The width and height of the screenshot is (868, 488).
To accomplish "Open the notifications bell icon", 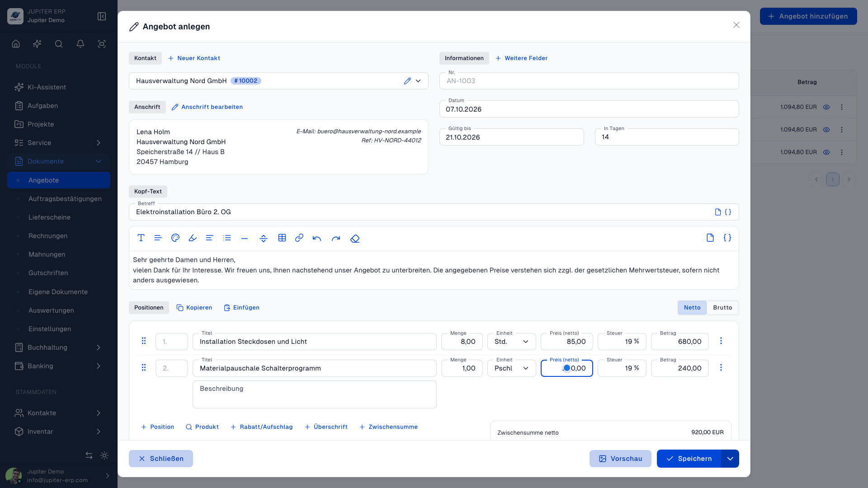I will coord(80,44).
